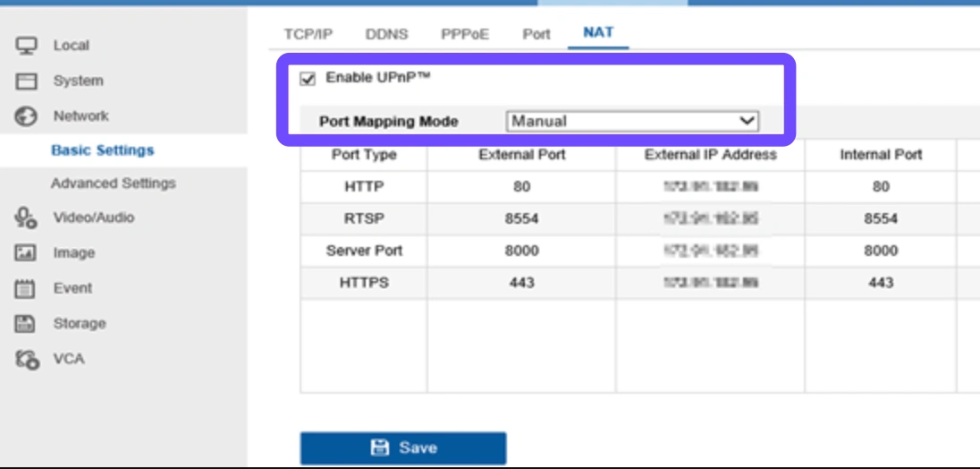The width and height of the screenshot is (980, 469).
Task: Click the External IP Address column header
Action: (x=710, y=155)
